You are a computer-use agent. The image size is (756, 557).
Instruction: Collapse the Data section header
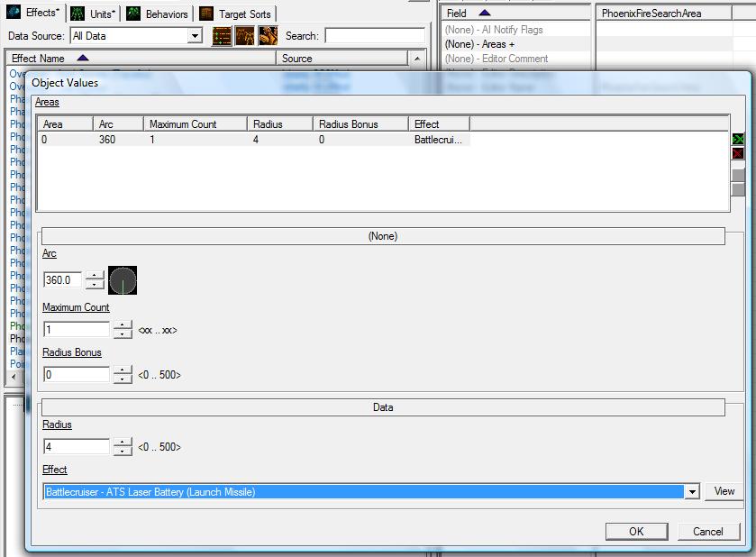coord(383,407)
